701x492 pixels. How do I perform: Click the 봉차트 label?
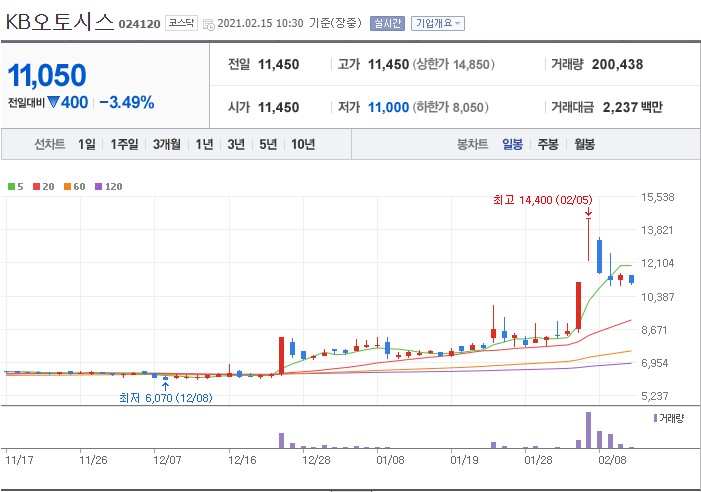coord(473,144)
